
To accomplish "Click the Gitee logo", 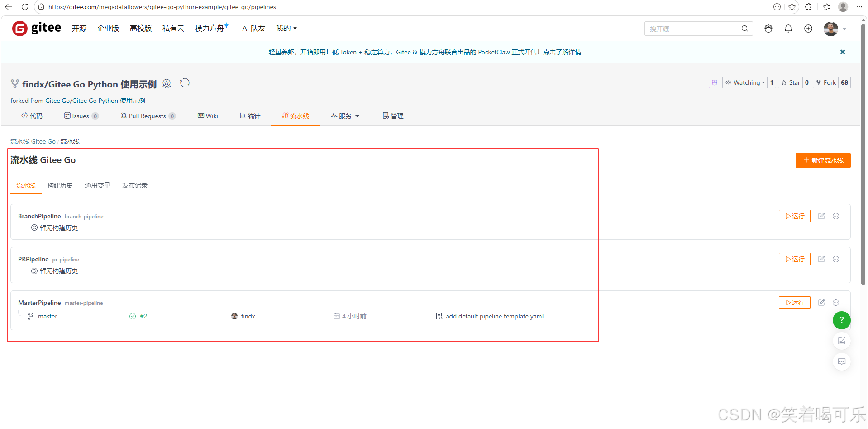I will (x=37, y=28).
